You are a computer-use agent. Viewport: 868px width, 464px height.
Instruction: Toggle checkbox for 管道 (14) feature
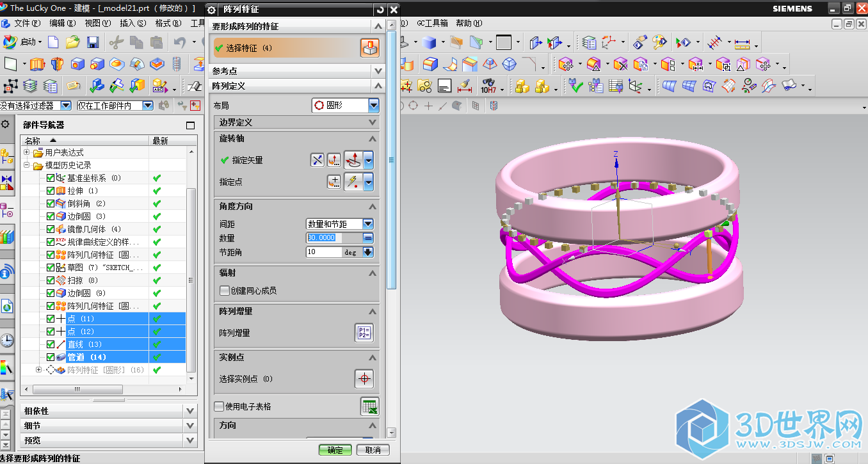pyautogui.click(x=51, y=357)
